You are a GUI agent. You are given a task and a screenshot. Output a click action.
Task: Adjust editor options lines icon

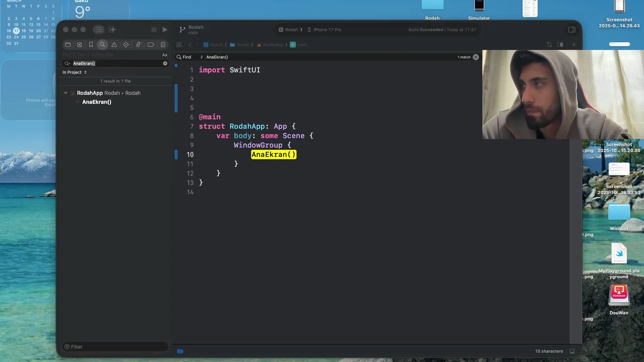(x=560, y=45)
